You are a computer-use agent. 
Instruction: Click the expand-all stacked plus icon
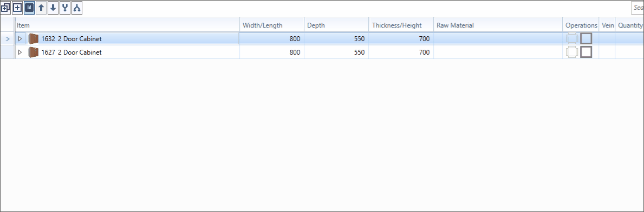(x=5, y=8)
